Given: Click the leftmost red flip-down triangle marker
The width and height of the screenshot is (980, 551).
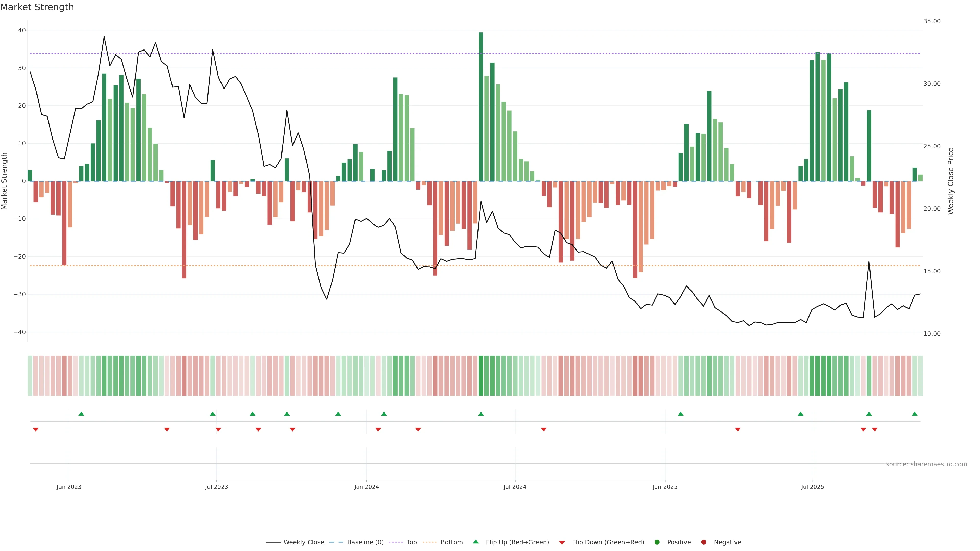Looking at the screenshot, I should (36, 429).
